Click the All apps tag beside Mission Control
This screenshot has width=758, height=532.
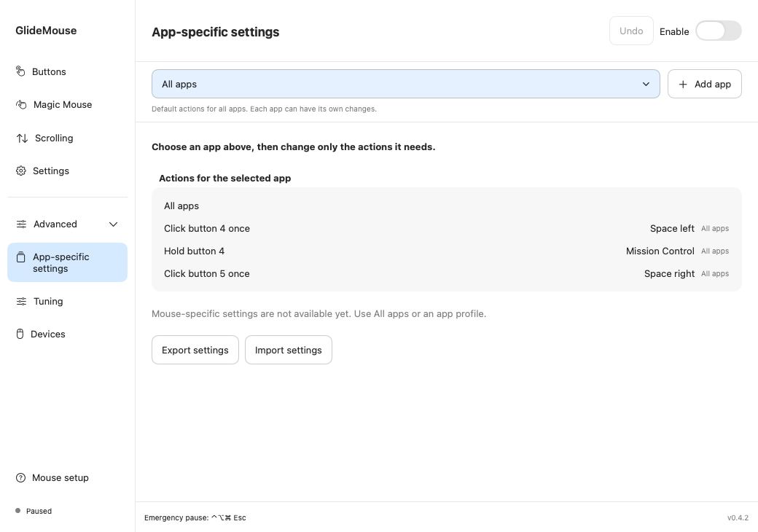(x=715, y=251)
